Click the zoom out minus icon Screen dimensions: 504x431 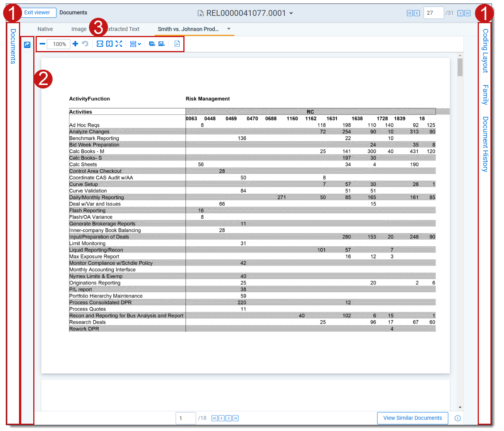pyautogui.click(x=43, y=44)
